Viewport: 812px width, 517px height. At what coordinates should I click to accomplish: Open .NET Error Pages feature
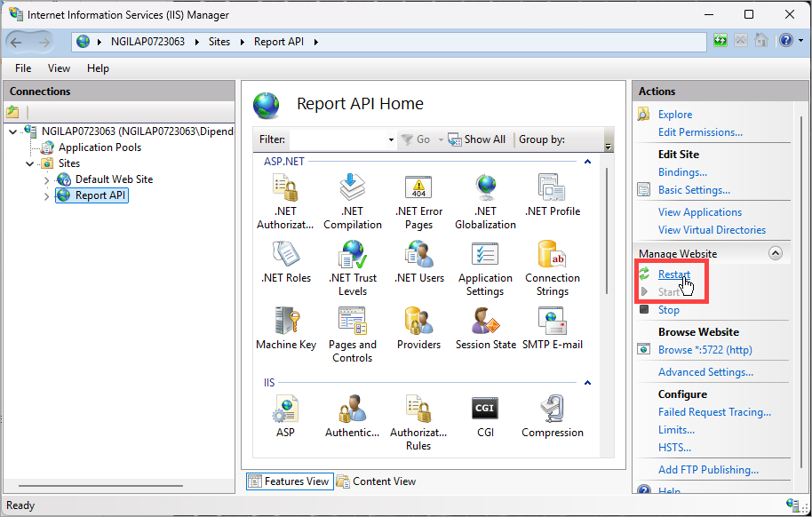[x=418, y=202]
